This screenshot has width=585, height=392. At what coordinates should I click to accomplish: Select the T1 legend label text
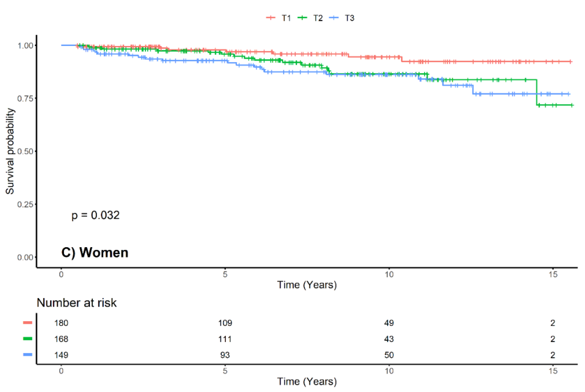[286, 18]
